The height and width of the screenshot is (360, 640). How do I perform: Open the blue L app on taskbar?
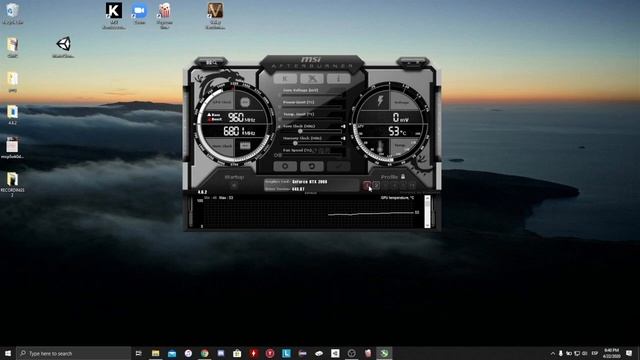point(286,353)
